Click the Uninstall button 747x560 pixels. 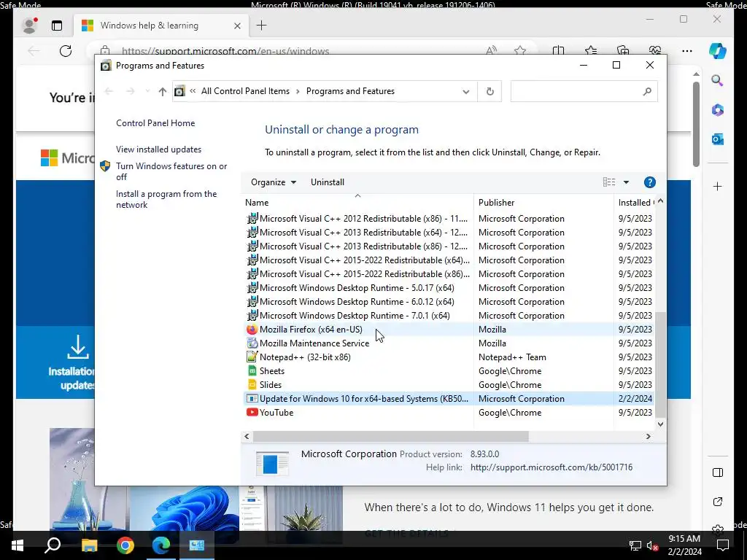coord(328,182)
